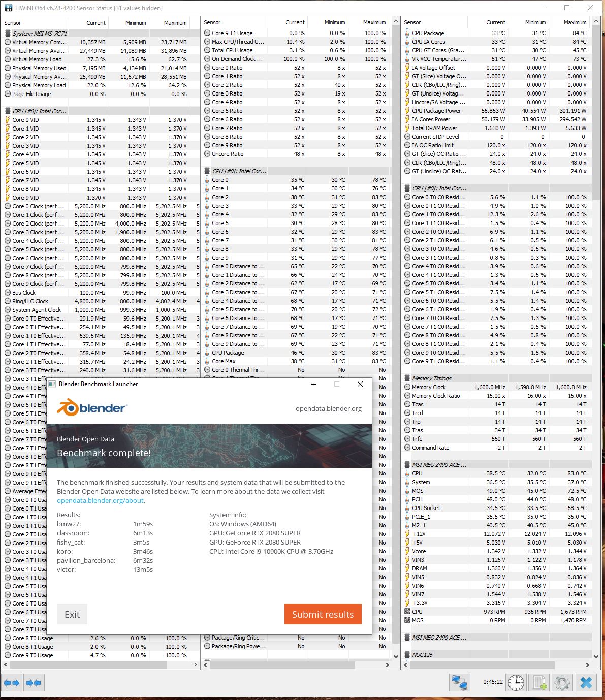Click the lightning icon beside +12V
This screenshot has height=700, width=605.
(407, 534)
